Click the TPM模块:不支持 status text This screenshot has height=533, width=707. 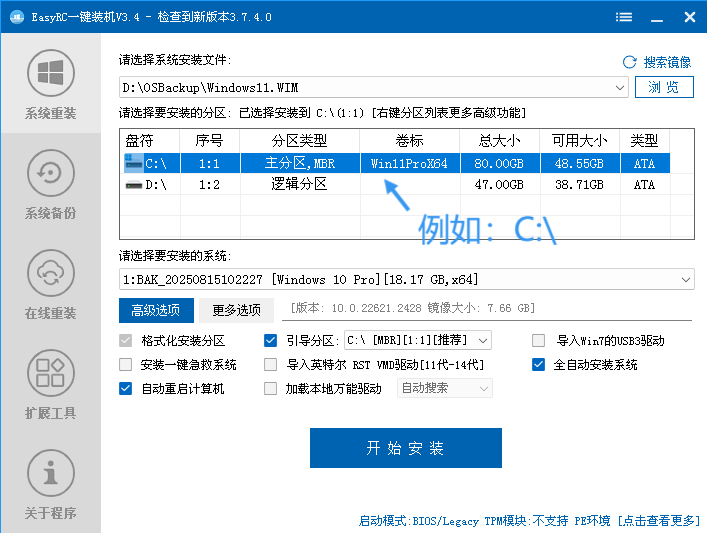pyautogui.click(x=526, y=521)
